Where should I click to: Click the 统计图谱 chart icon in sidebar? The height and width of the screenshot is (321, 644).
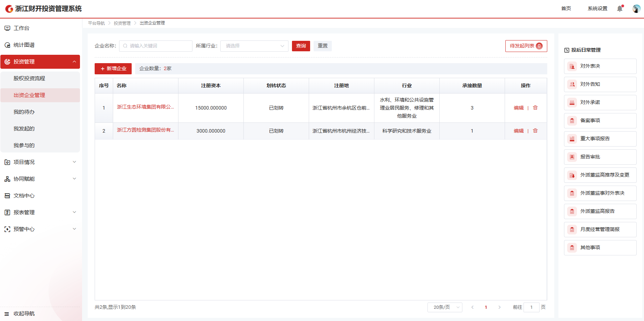tap(7, 45)
